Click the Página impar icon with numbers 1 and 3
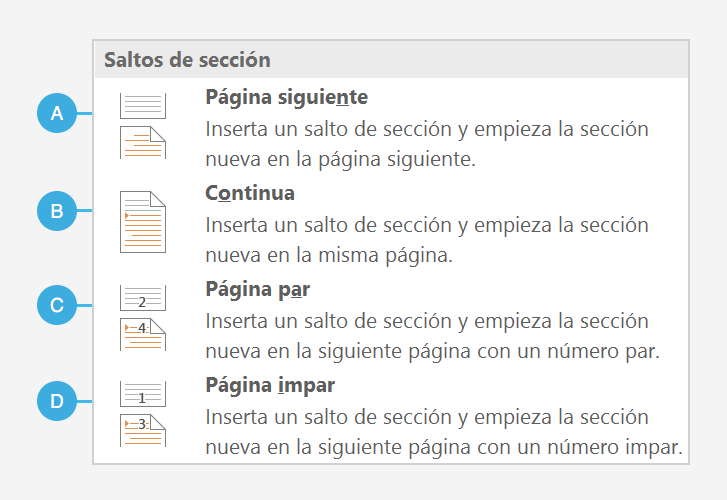 (x=143, y=414)
